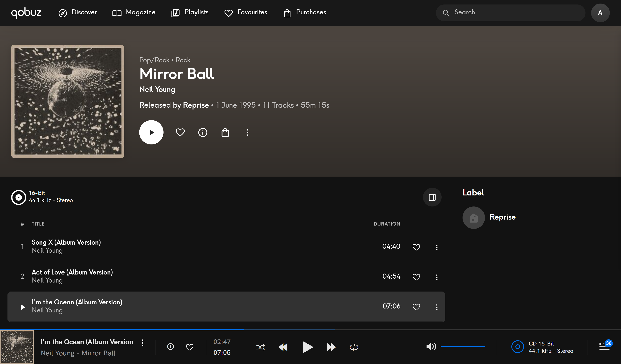Open Reprise label in Label panel
Screen dimensions: 621x364
tap(503, 217)
